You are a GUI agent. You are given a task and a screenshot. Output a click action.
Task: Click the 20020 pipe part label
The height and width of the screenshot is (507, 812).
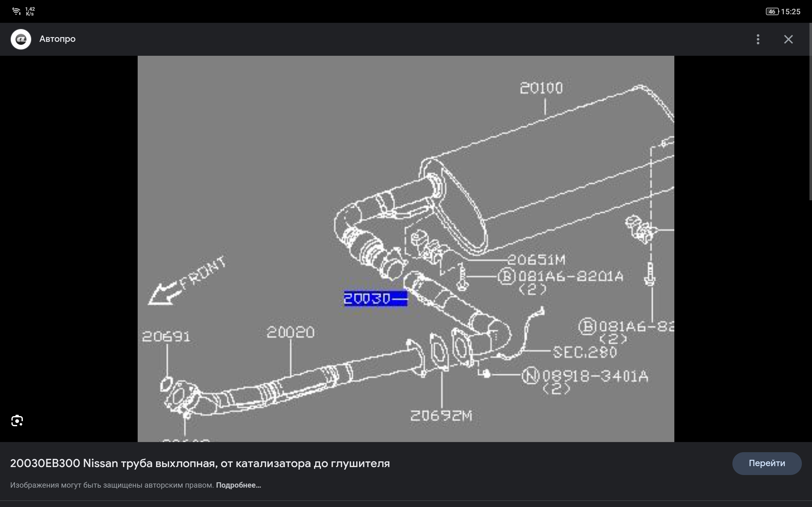(x=290, y=333)
